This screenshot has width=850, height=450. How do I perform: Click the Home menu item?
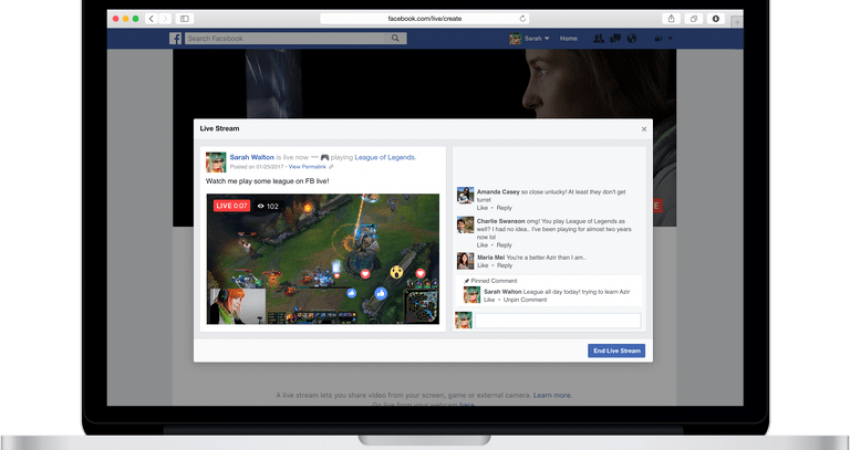(569, 38)
